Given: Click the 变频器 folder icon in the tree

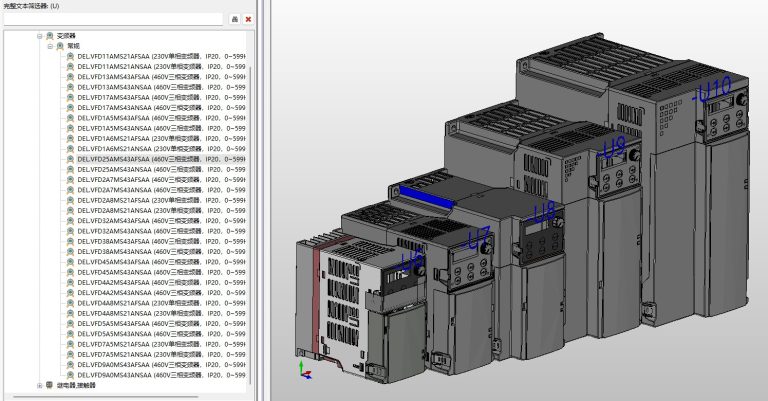Looking at the screenshot, I should click(x=50, y=36).
